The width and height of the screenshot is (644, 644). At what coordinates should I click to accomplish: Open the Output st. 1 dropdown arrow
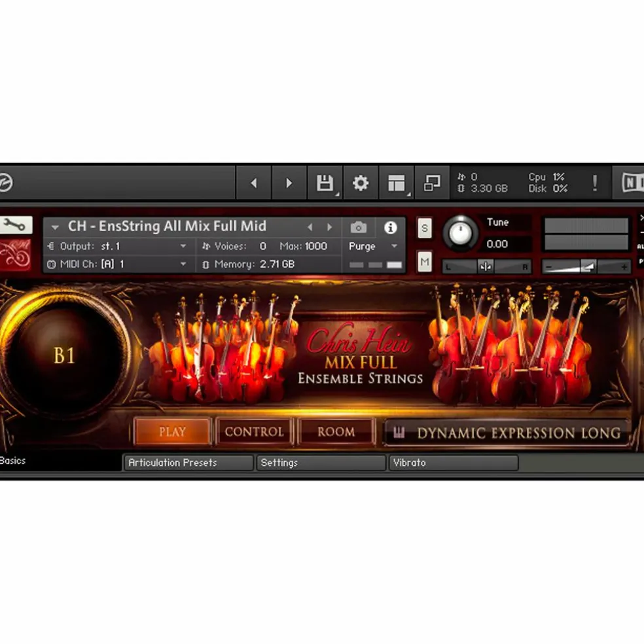183,246
